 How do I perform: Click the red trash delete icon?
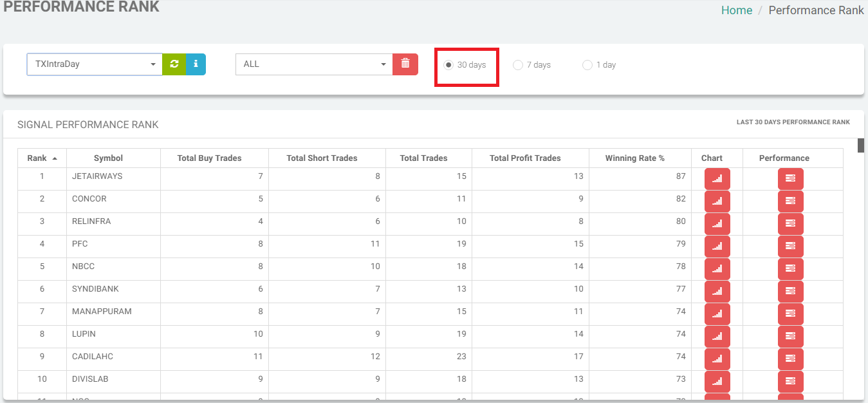coord(405,64)
